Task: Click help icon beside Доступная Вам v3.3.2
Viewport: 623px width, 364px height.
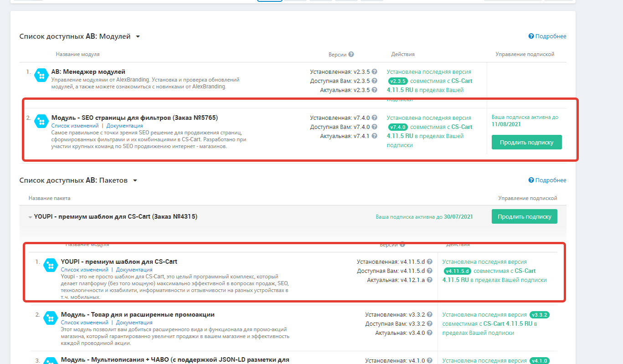Action: 429,323
